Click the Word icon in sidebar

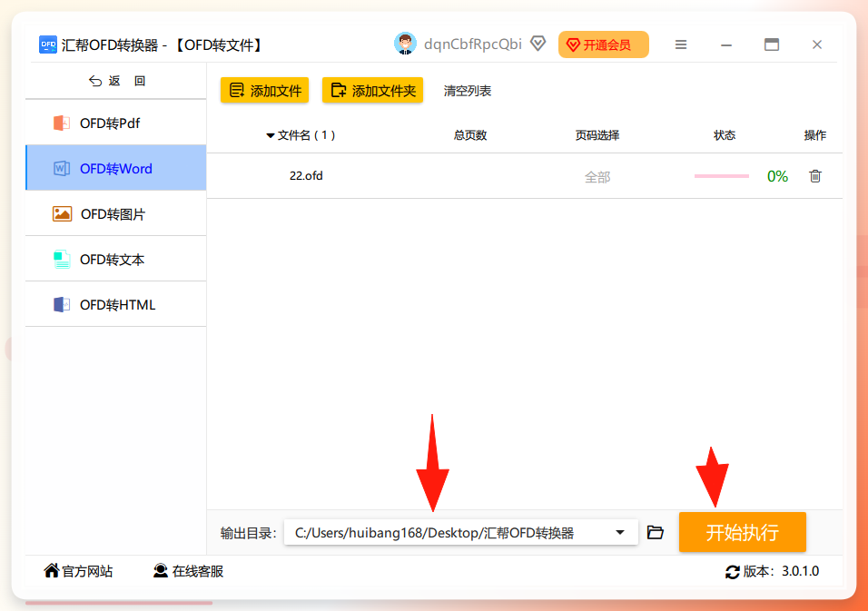click(62, 168)
